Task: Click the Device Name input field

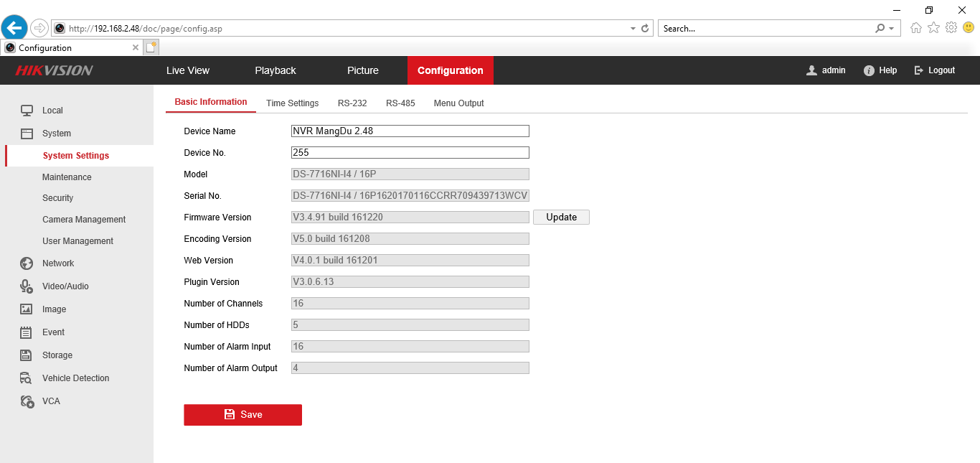Action: point(410,131)
